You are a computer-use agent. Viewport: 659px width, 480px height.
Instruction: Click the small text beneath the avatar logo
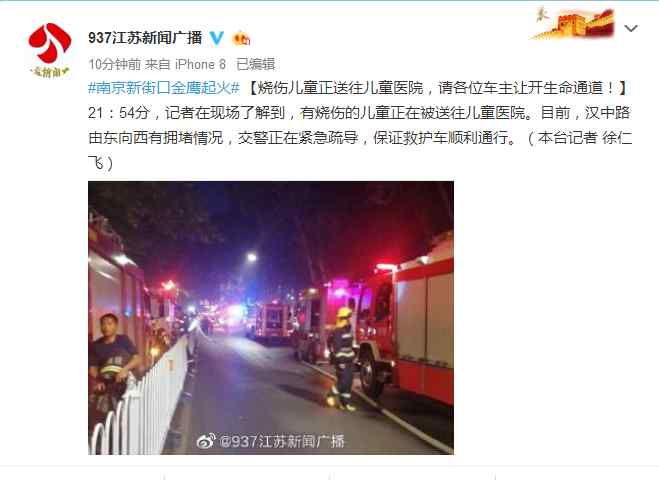(50, 72)
